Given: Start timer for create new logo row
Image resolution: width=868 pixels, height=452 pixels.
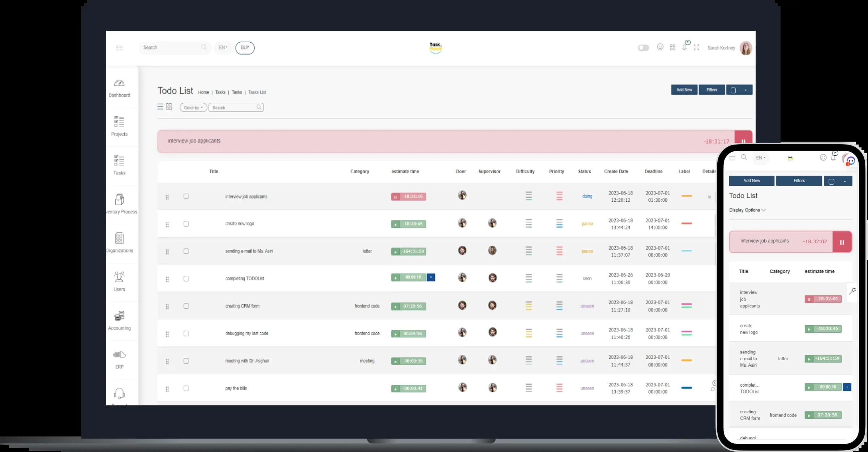Looking at the screenshot, I should [395, 224].
